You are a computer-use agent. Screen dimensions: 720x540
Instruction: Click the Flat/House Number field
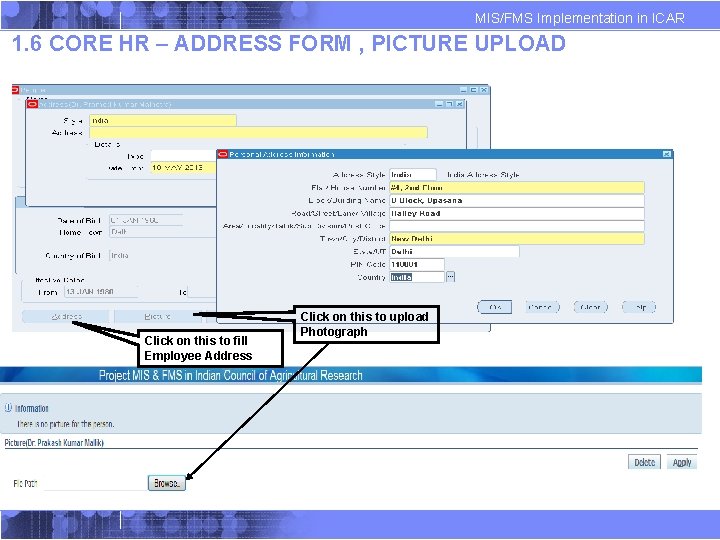[517, 187]
